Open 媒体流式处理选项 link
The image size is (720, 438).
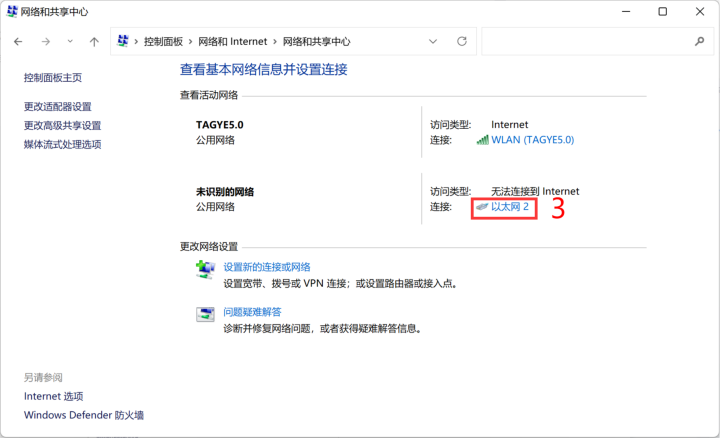pyautogui.click(x=62, y=145)
